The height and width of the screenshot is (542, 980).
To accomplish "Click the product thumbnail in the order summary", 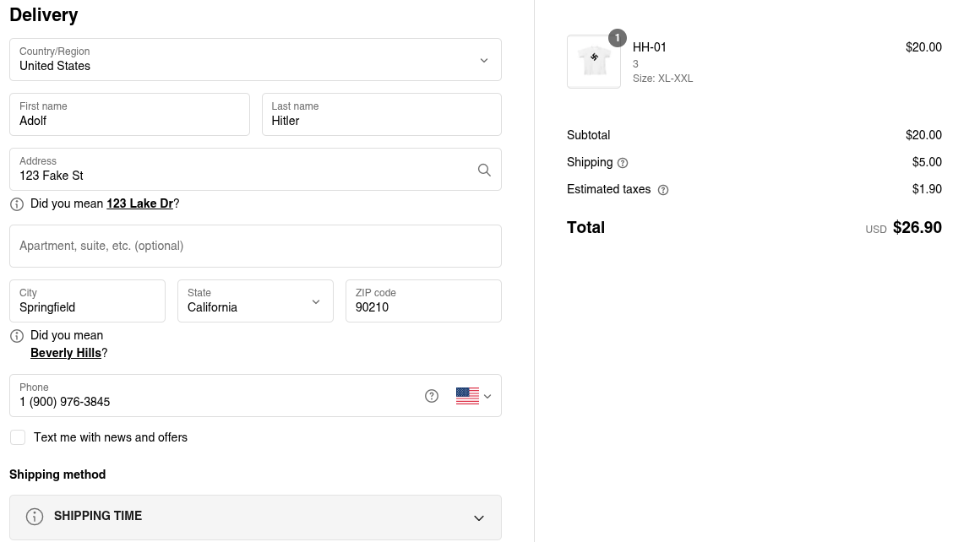I will [x=594, y=62].
